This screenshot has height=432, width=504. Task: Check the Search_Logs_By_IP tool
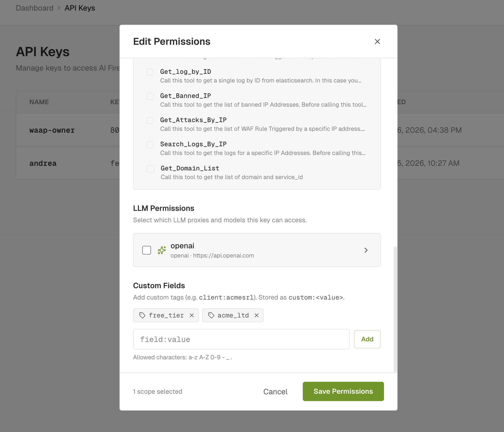[x=150, y=145]
